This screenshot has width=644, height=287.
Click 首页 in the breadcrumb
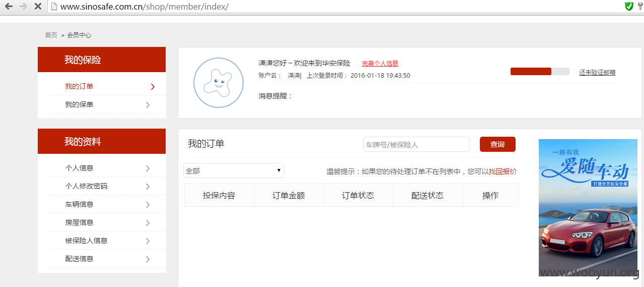(x=51, y=35)
